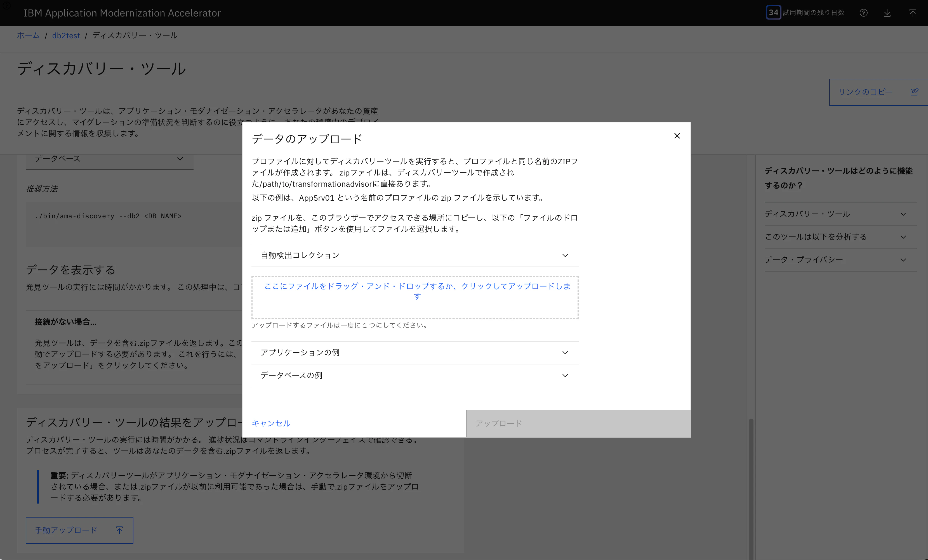
Task: Click the 34 trial days remaining badge
Action: tap(773, 12)
